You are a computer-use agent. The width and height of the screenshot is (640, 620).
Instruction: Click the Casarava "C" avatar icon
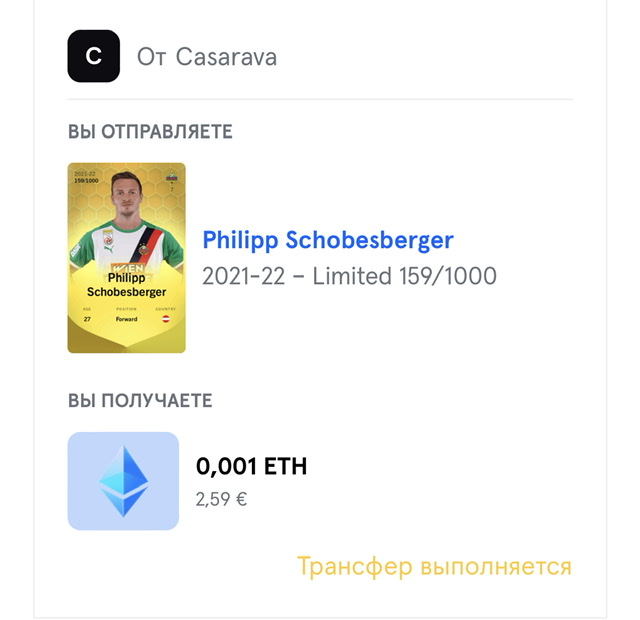93,56
